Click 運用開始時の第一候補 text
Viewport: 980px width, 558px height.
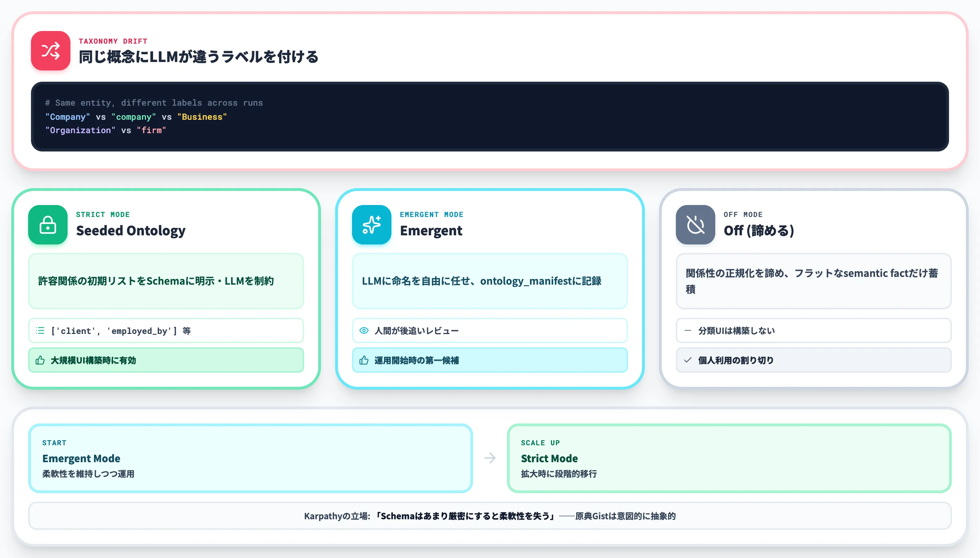coord(416,360)
